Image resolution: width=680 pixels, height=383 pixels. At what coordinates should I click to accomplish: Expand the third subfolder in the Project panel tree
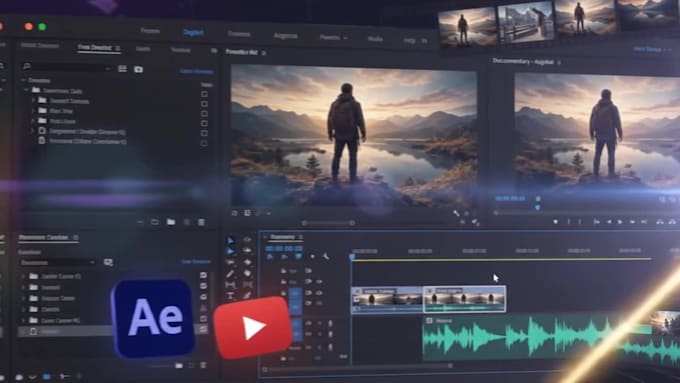[x=33, y=121]
